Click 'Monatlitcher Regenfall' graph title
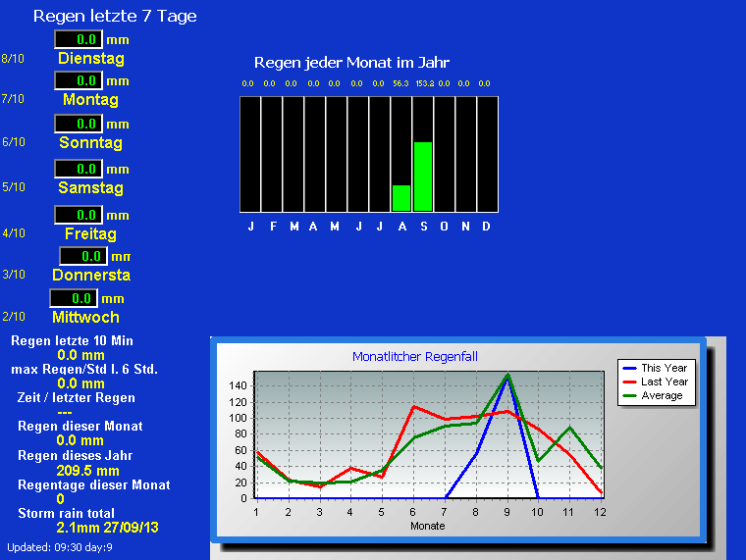 [415, 357]
